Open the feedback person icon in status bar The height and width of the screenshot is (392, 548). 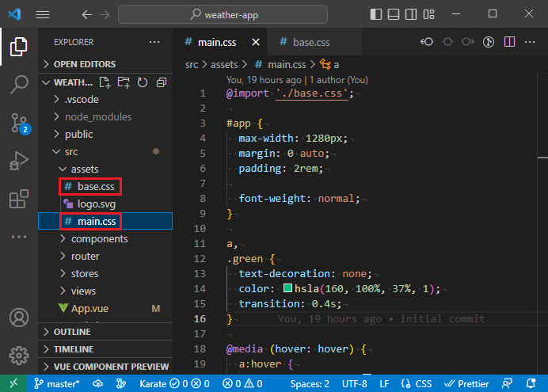coord(507,383)
